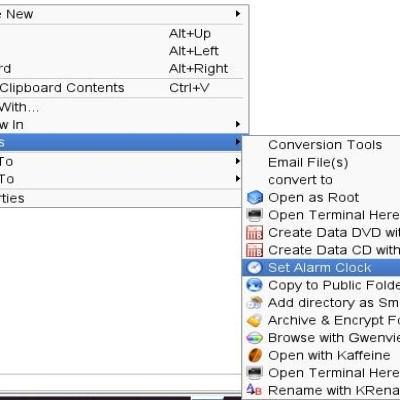Click the Create Data CD burner icon
The image size is (400, 400).
(x=255, y=250)
